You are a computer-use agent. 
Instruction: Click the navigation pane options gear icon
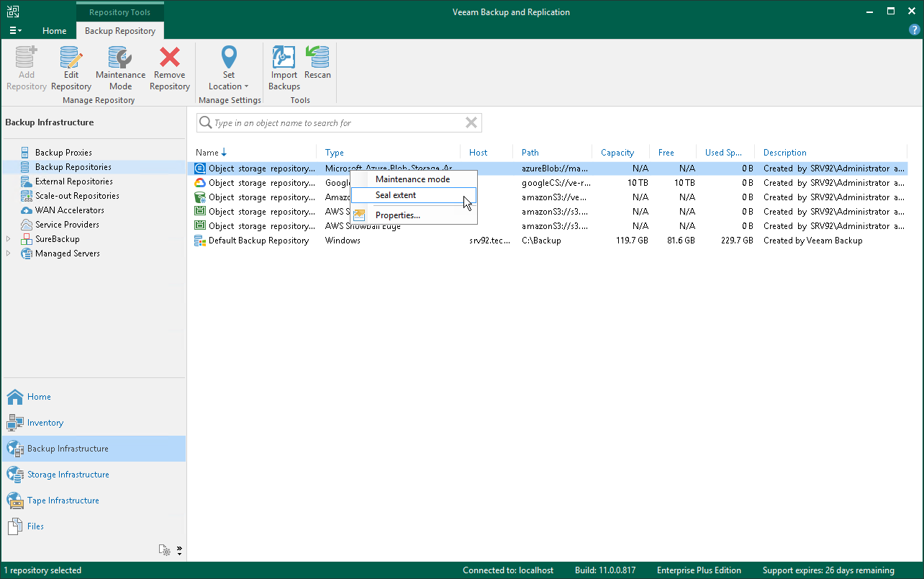click(166, 550)
